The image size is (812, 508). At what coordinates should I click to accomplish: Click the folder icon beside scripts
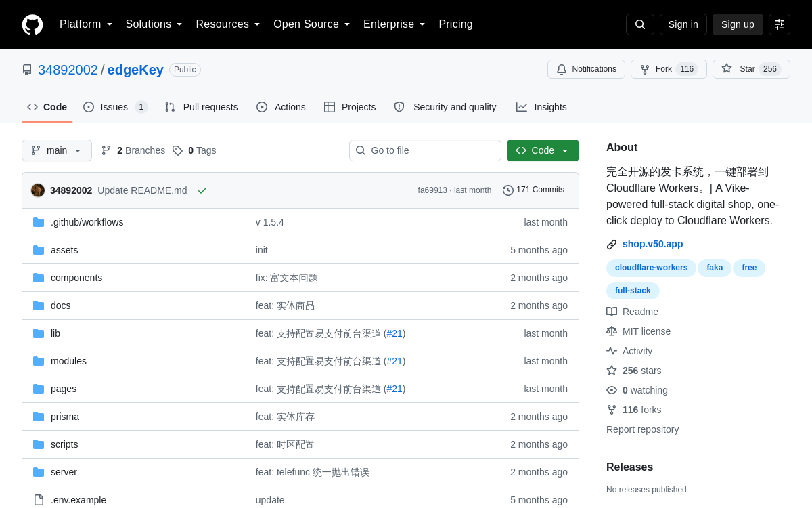(39, 444)
